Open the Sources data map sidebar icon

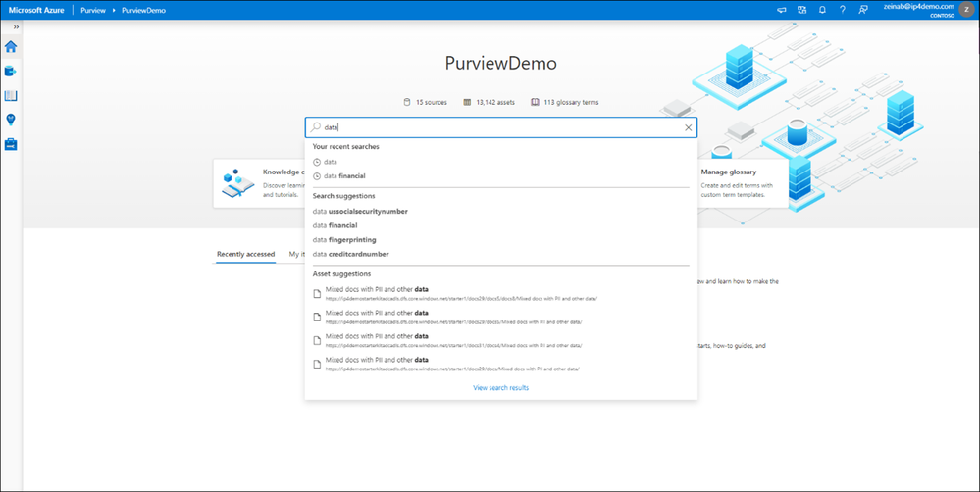pos(11,72)
